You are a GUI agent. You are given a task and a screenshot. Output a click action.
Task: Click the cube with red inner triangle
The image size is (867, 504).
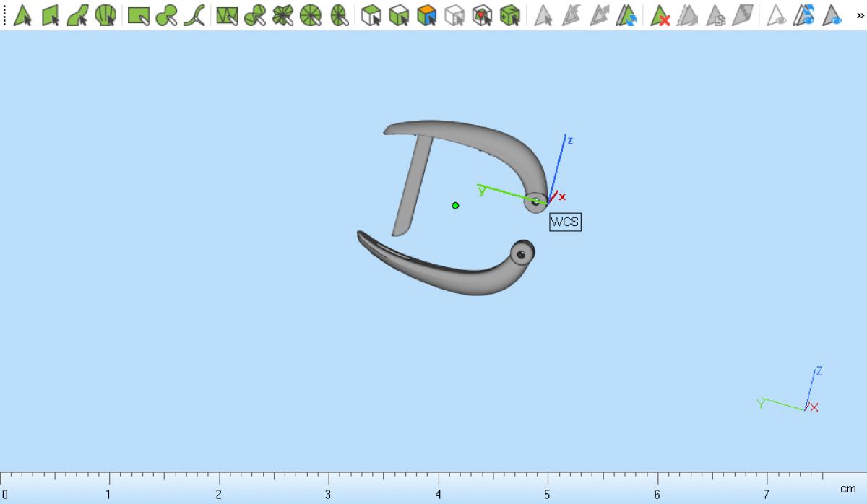[482, 15]
